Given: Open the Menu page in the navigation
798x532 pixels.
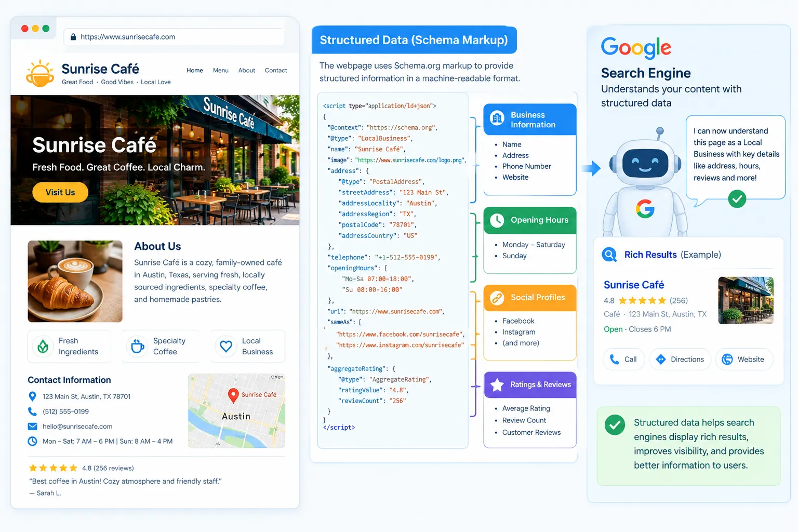Looking at the screenshot, I should (221, 71).
